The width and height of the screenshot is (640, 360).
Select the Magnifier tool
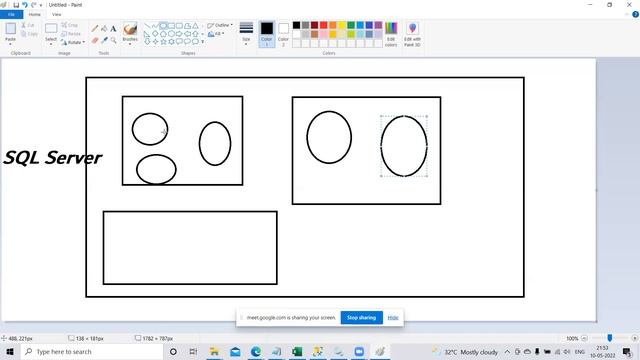113,40
